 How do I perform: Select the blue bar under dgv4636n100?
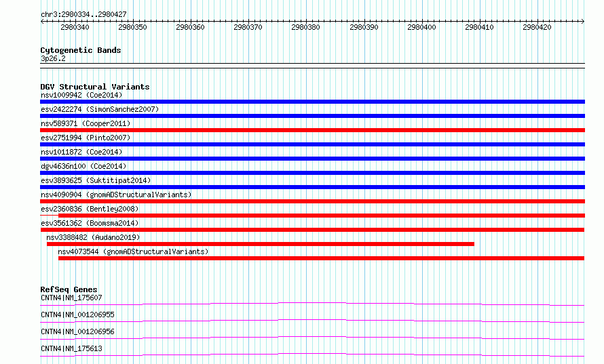pos(312,173)
